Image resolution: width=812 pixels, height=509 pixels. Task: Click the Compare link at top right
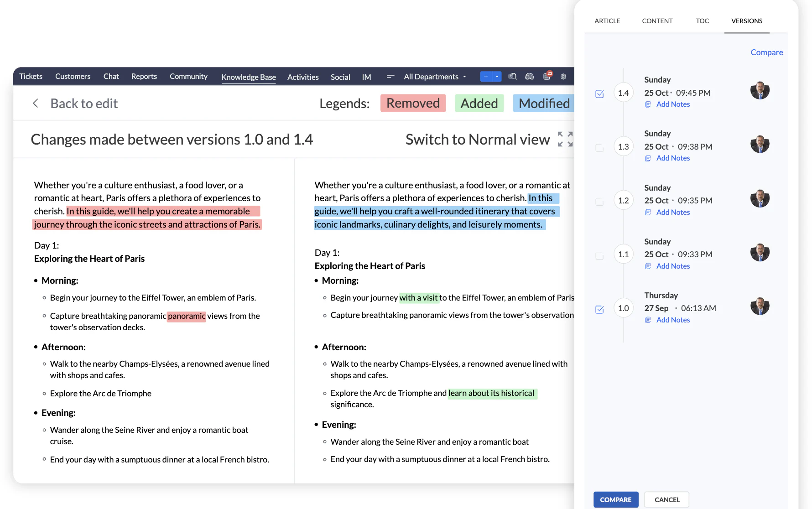767,52
